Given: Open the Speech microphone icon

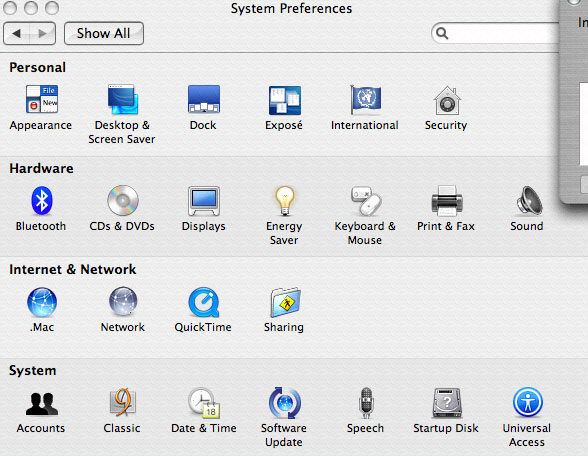Looking at the screenshot, I should [366, 403].
